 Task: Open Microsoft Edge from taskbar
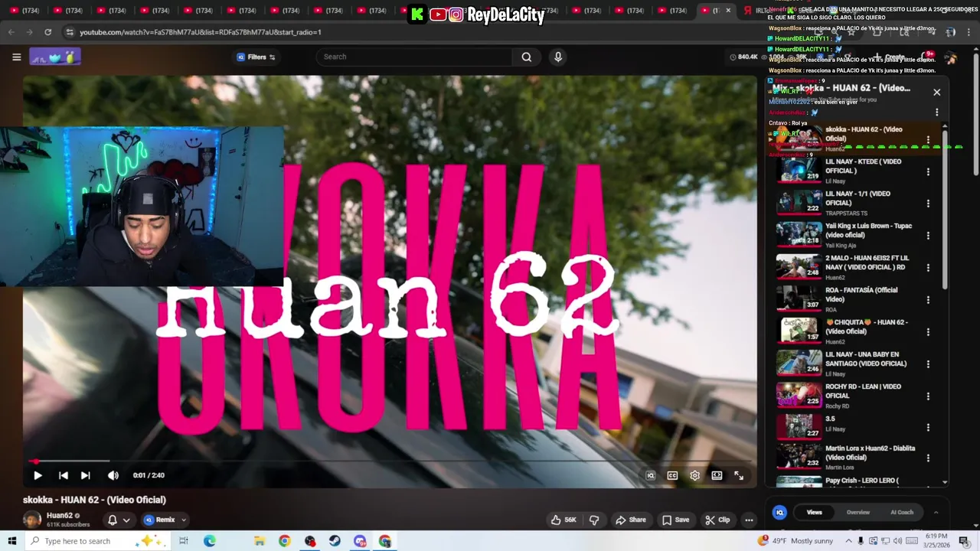pos(209,541)
